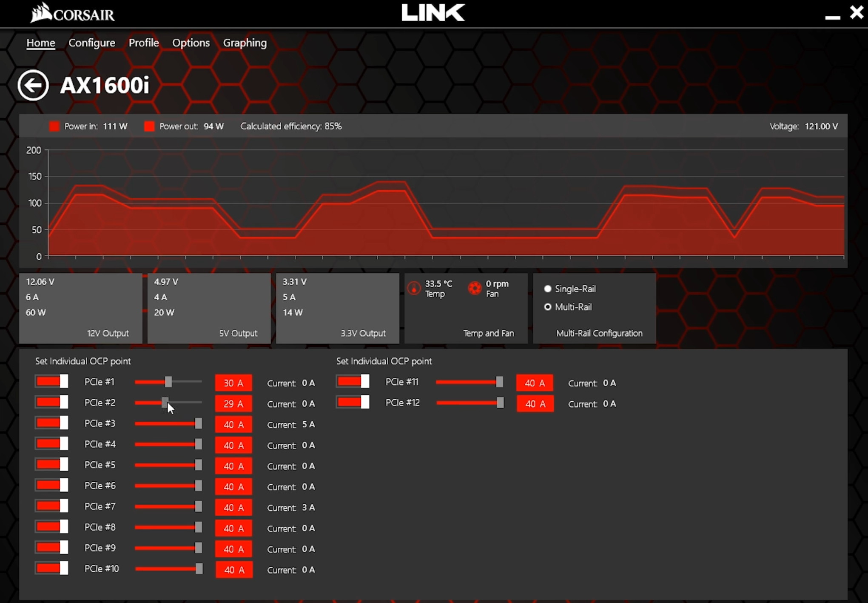Click the PCIe #7 Current 3 A reading
Viewport: 868px width, 603px height.
pyautogui.click(x=291, y=508)
